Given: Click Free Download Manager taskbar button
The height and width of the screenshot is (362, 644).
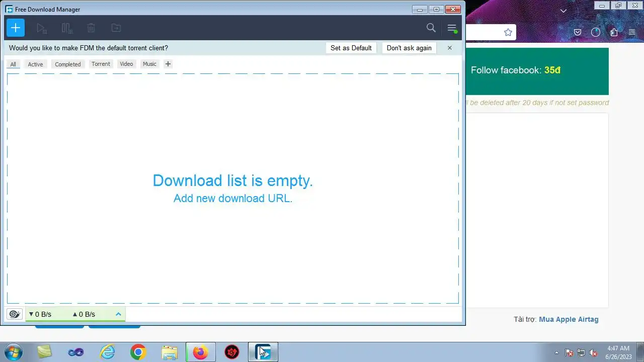Looking at the screenshot, I should pyautogui.click(x=263, y=352).
